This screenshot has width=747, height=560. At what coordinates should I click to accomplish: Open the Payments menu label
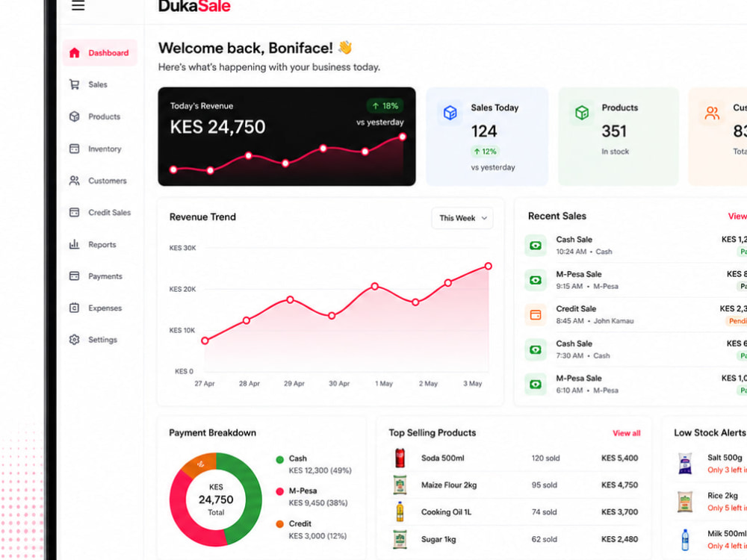[x=105, y=276]
